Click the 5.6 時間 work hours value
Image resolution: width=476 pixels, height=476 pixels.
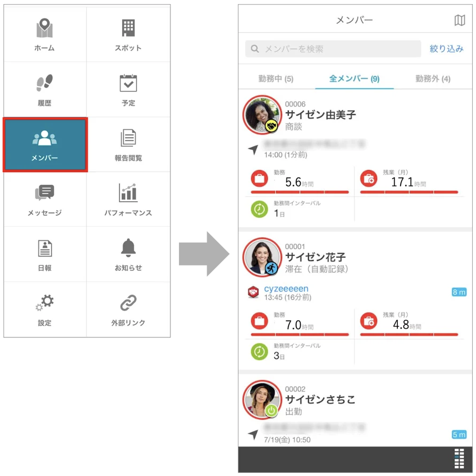coord(299,182)
